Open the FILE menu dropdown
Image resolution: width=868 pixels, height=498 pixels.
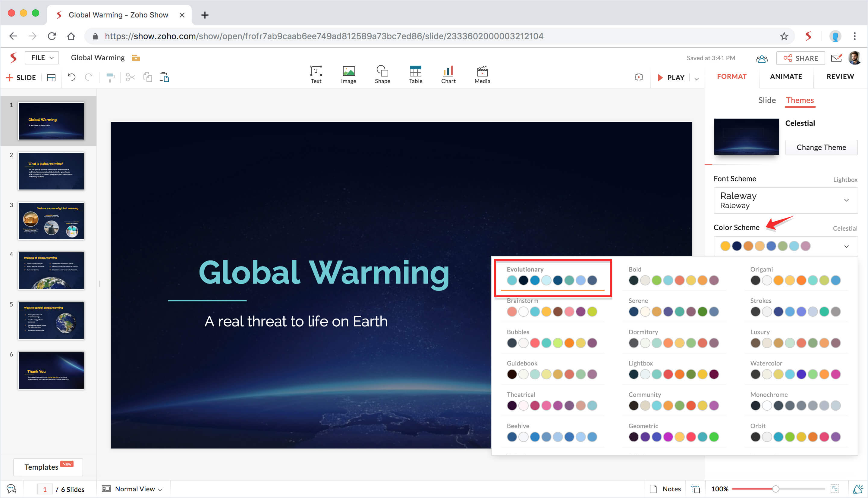42,58
